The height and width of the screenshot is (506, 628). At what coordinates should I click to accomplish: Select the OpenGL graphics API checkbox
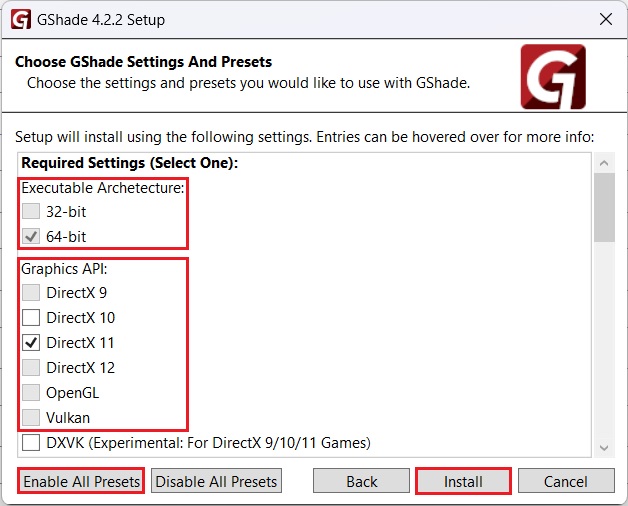point(31,393)
